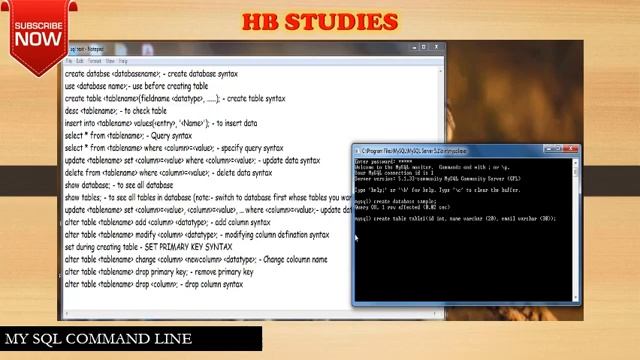Click Notepad horizontal scrollbar left arrow
Screen dimensions: 640x360
[67, 313]
